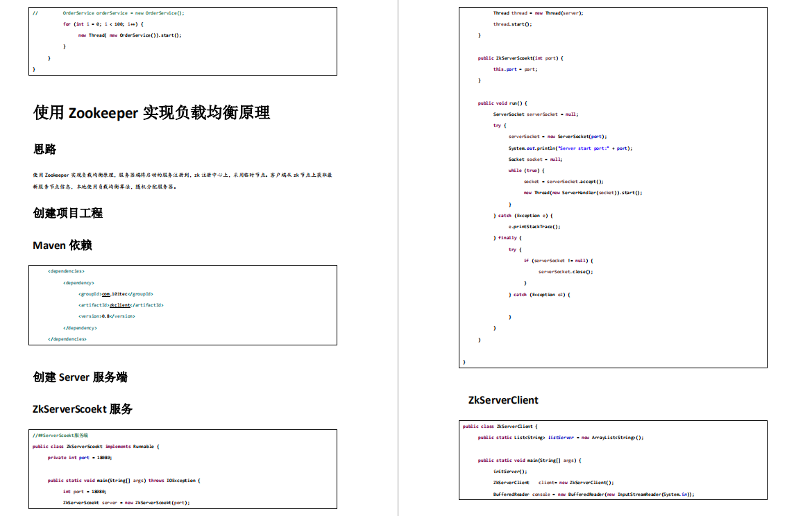Click the line 'new Thread( new OrderService()).start();'
Screen dimensions: 812x516
click(x=130, y=35)
